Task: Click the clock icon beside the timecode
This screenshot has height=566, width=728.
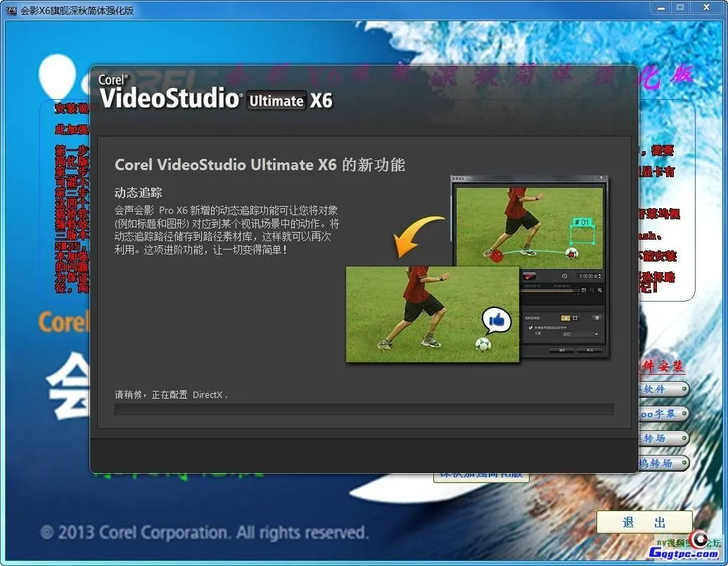Action: point(564,276)
